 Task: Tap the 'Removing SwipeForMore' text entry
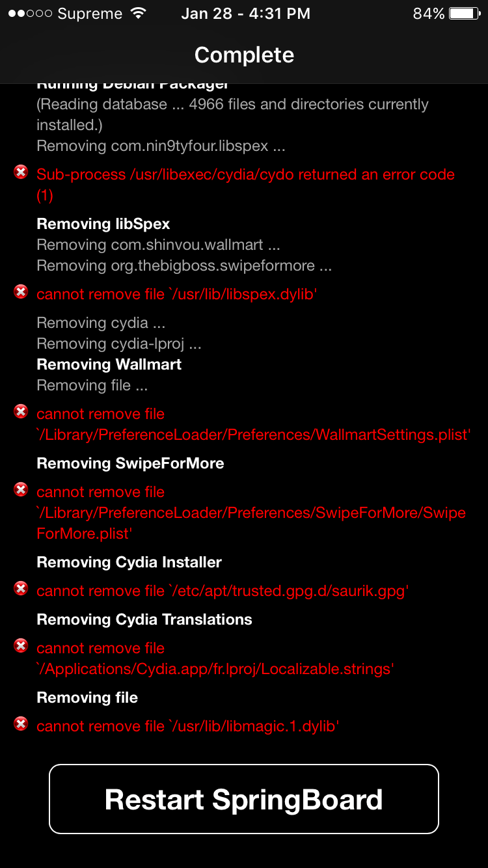[130, 463]
